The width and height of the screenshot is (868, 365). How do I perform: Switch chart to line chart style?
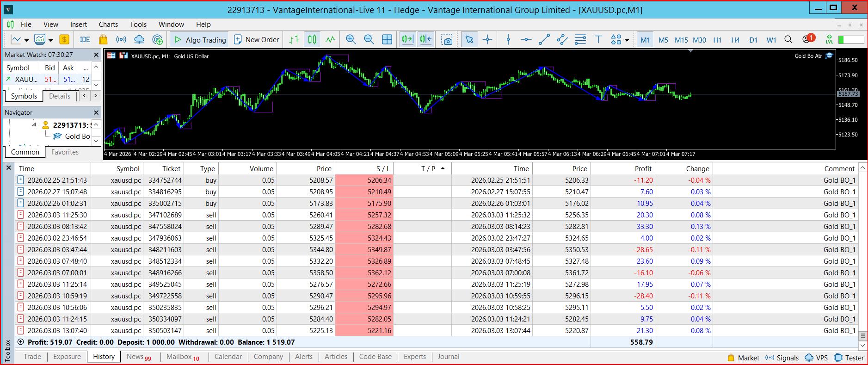[x=330, y=40]
